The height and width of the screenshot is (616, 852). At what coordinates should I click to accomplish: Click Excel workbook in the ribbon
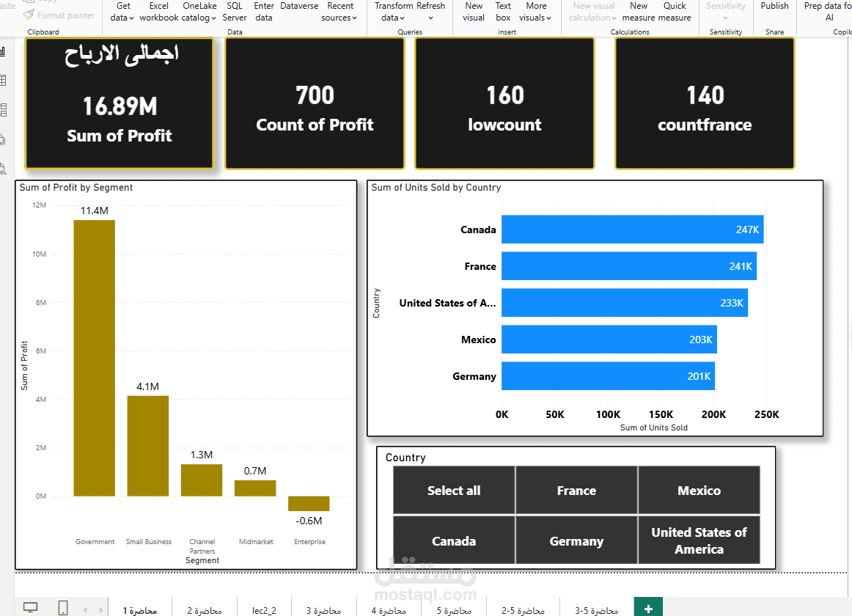(x=158, y=12)
